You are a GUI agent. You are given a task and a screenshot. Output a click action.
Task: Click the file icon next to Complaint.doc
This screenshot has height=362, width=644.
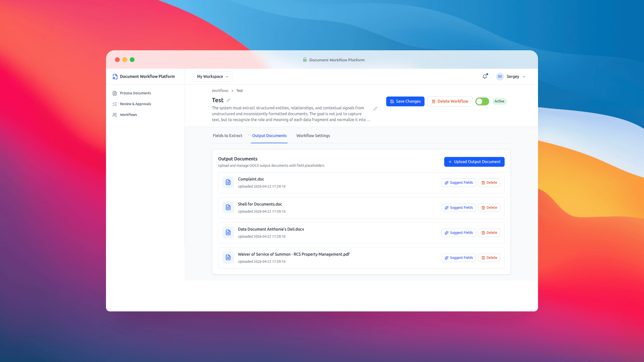tap(228, 182)
